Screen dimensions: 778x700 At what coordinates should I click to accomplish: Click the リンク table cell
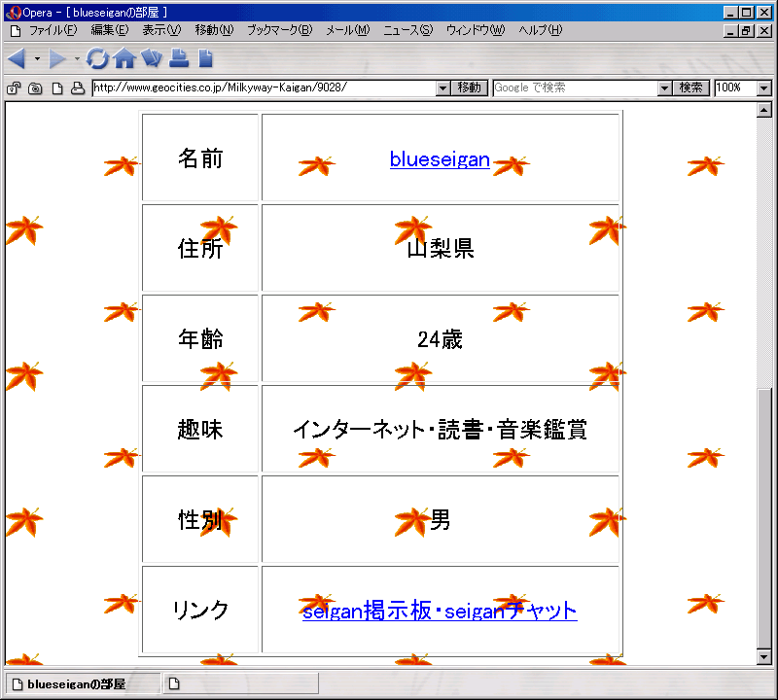(200, 610)
